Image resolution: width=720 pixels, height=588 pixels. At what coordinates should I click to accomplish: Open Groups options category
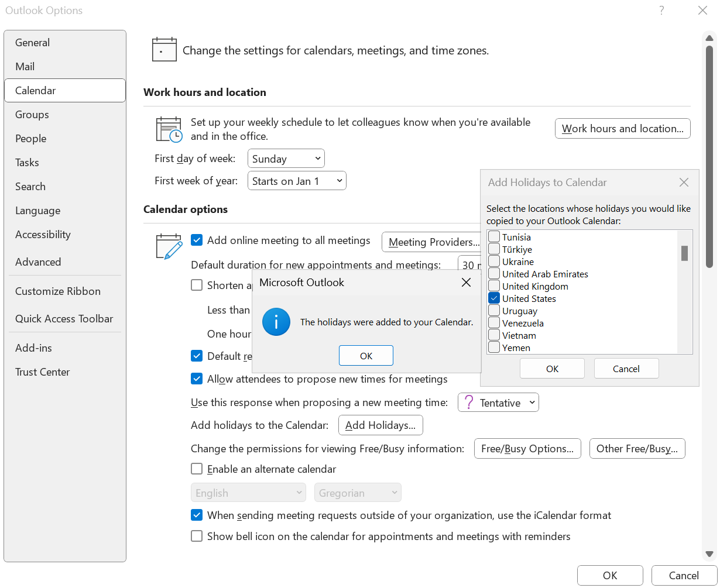(x=65, y=115)
